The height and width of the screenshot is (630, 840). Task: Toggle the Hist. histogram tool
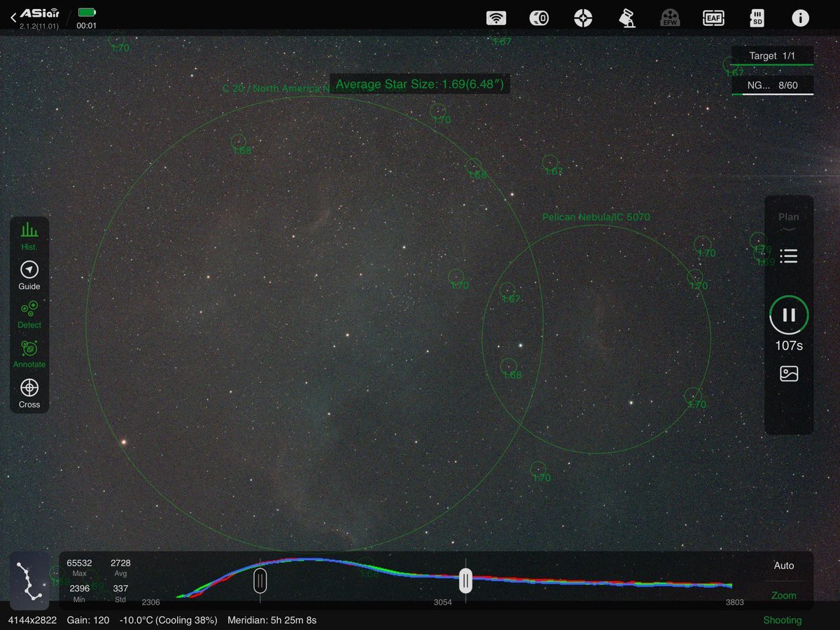pos(29,235)
